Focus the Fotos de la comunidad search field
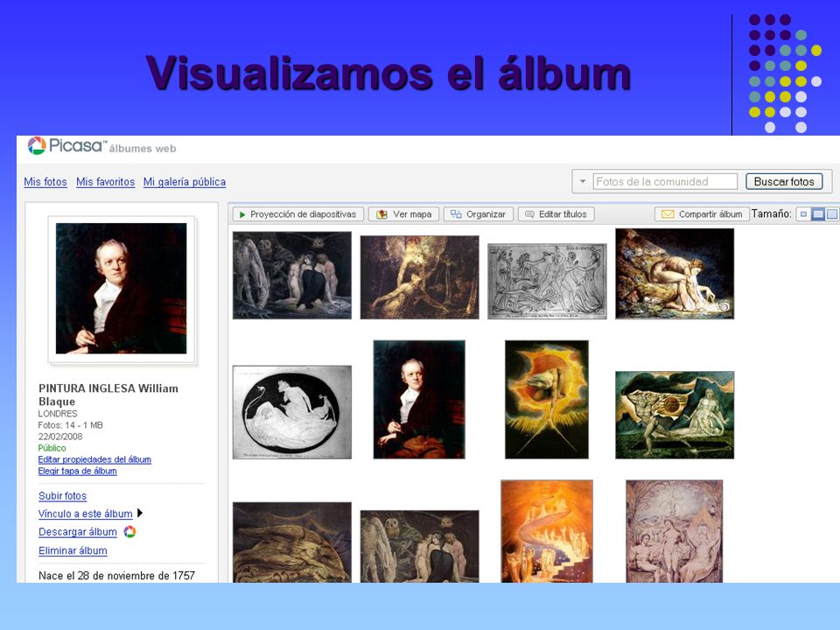This screenshot has height=630, width=840. 665,182
